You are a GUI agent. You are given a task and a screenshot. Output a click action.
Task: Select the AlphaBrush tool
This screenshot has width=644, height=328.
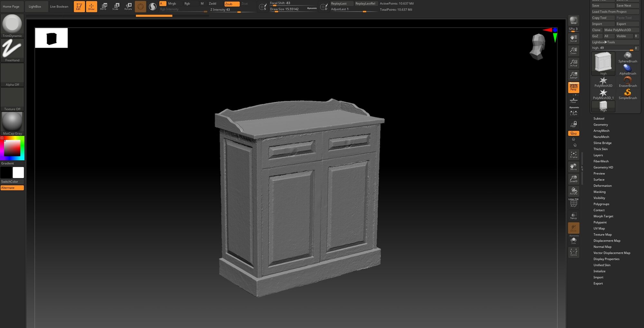pyautogui.click(x=627, y=68)
